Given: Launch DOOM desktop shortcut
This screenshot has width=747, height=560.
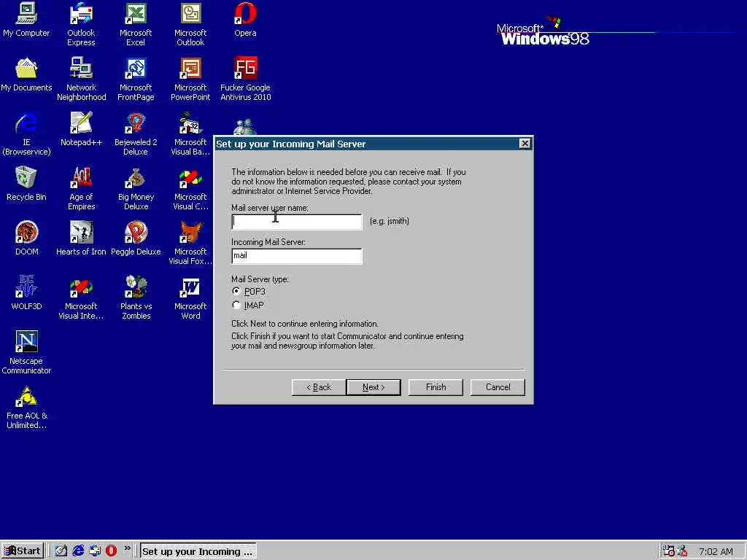Looking at the screenshot, I should (26, 239).
